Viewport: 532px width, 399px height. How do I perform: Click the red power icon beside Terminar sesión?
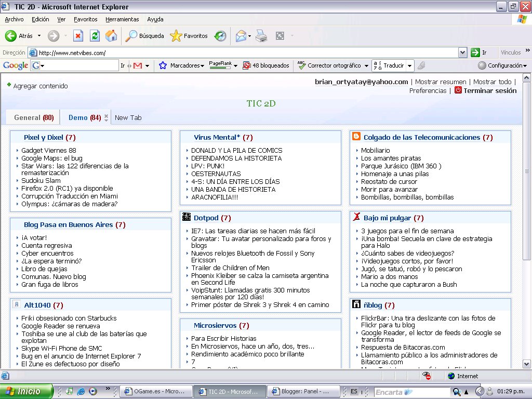[458, 90]
